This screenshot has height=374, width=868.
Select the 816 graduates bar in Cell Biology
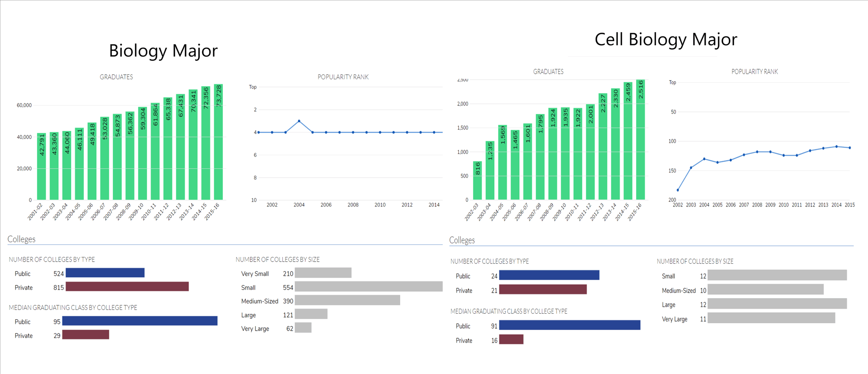point(477,180)
